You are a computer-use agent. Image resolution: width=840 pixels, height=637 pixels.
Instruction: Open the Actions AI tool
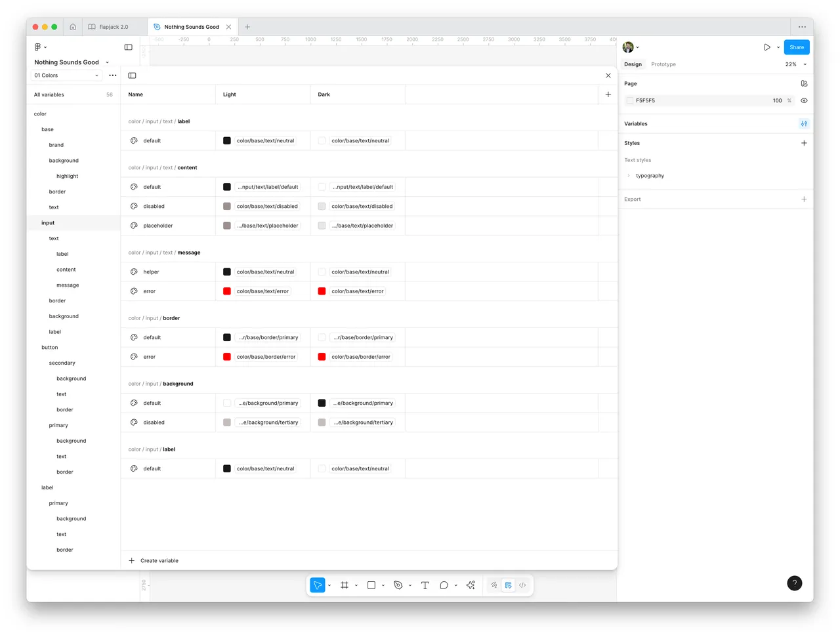(471, 585)
